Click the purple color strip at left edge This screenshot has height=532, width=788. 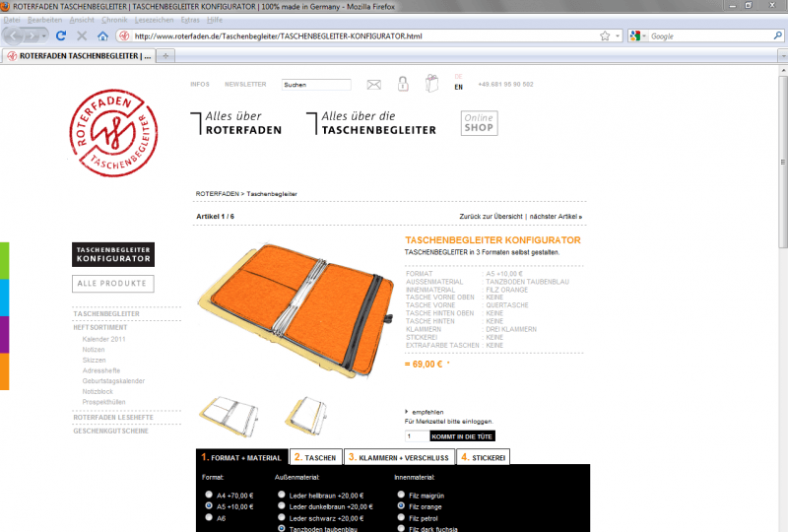tap(5, 335)
